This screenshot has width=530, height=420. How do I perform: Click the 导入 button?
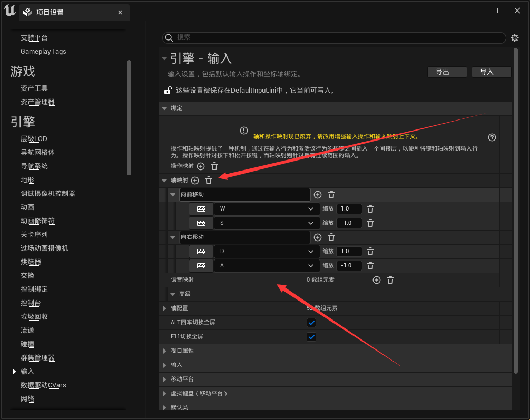(x=490, y=72)
